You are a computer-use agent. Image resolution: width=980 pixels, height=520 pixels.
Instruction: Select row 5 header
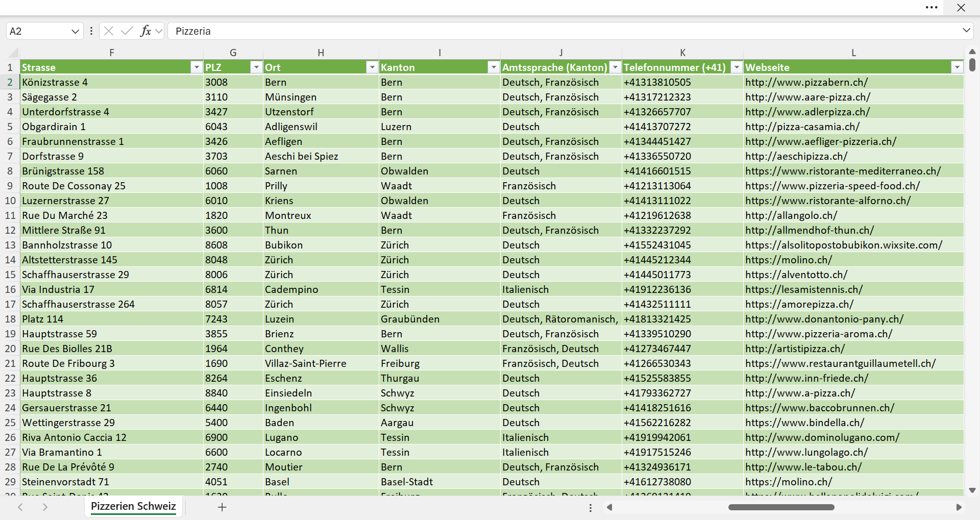pos(10,127)
